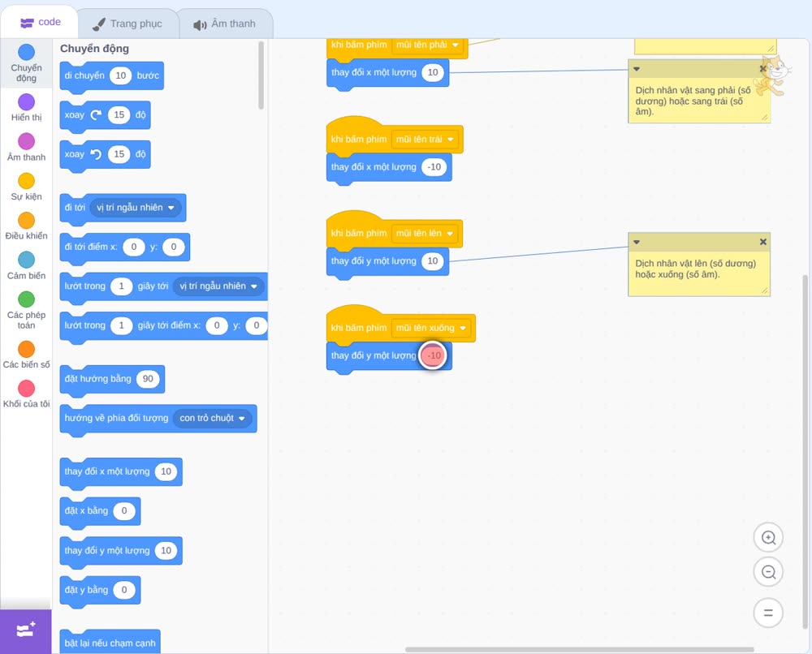The image size is (812, 654).
Task: Open the Điều khiển block category
Action: [x=26, y=226]
